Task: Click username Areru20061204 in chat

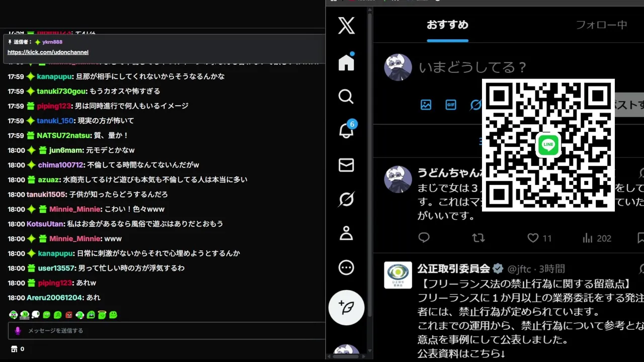Action: coord(54,298)
